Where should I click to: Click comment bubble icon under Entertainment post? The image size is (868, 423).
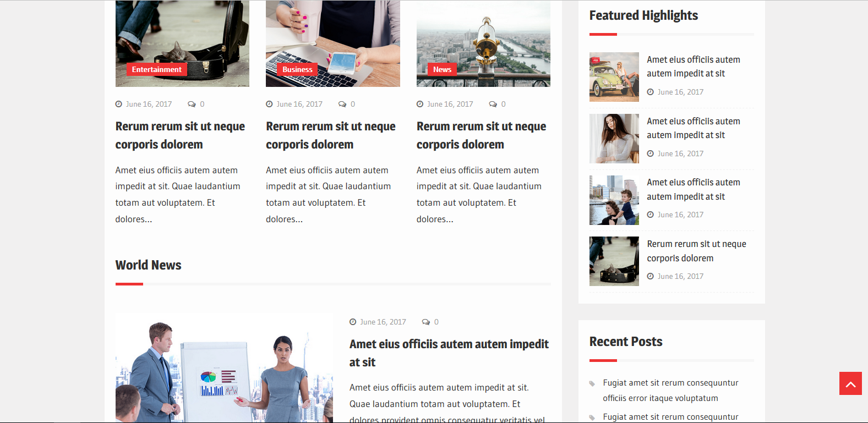[x=192, y=104]
